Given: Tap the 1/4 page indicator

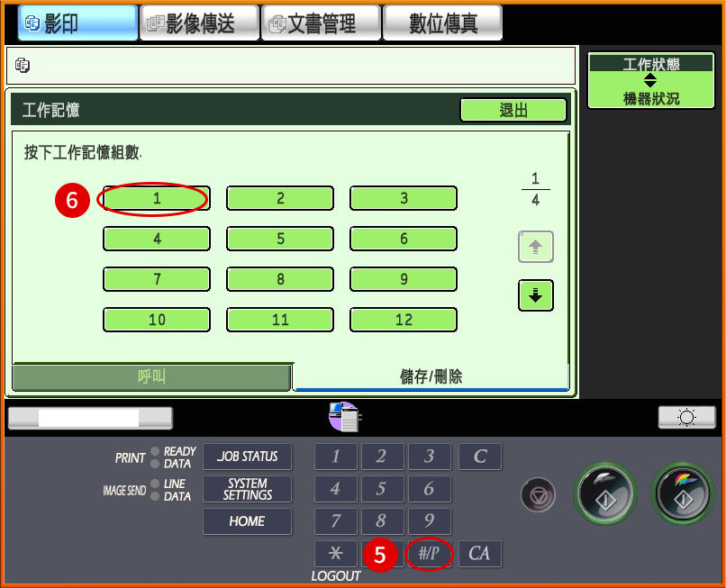Looking at the screenshot, I should click(535, 189).
